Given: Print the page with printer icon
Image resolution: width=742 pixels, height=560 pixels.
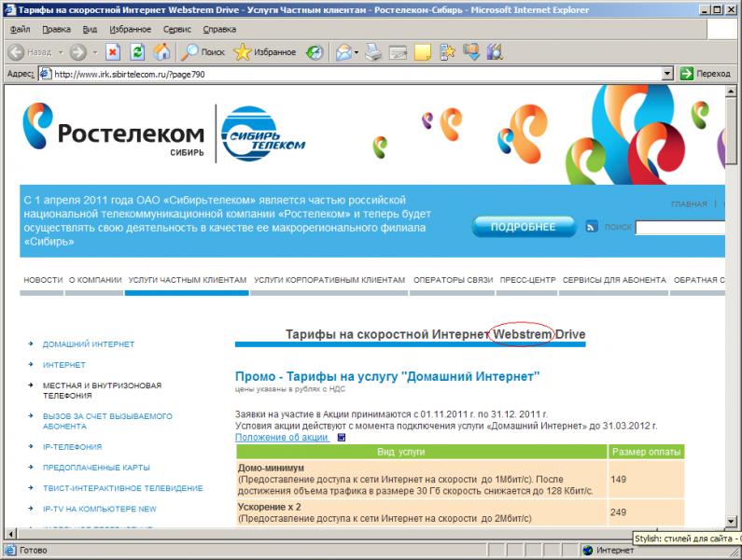Looking at the screenshot, I should 373,52.
